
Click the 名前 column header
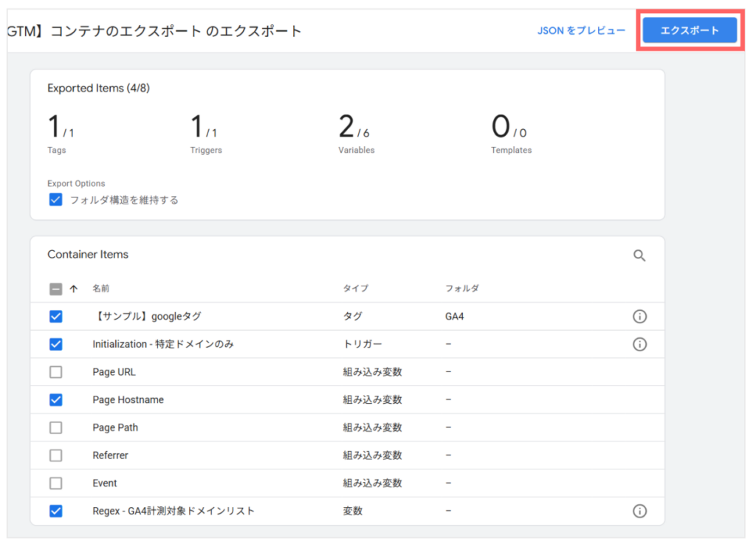pyautogui.click(x=100, y=288)
